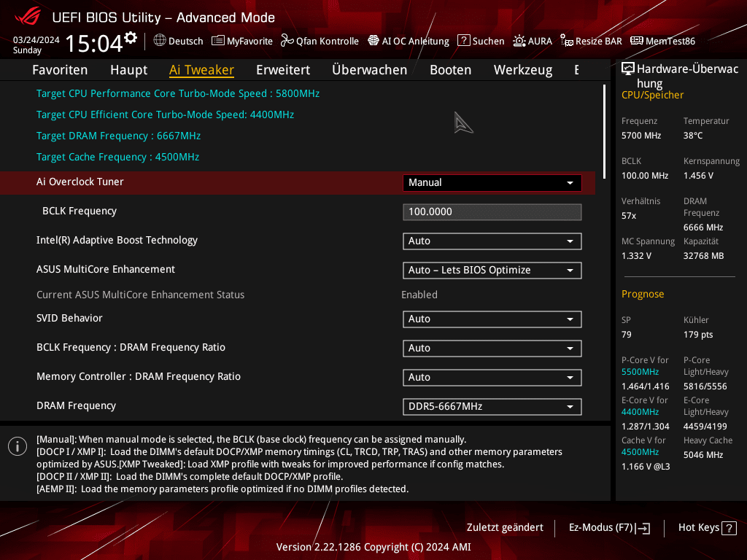The image size is (747, 560).
Task: Click the info icon beside help text
Action: click(x=18, y=446)
